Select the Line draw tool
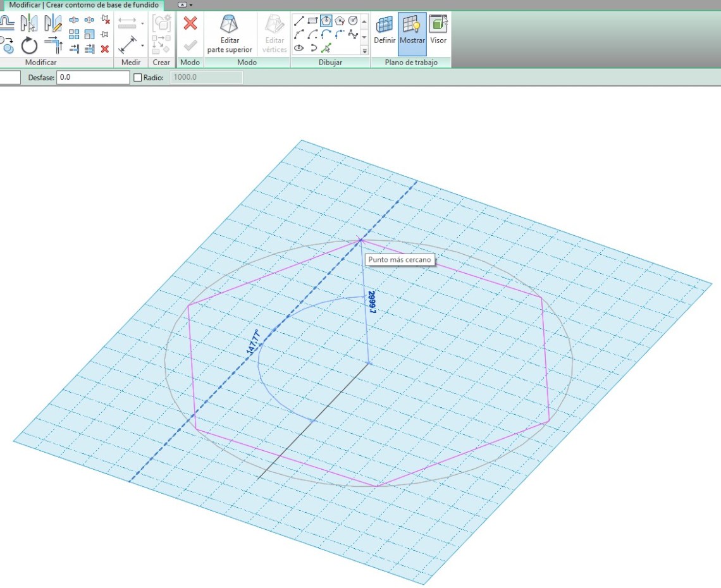This screenshot has width=721, height=588. click(x=299, y=21)
